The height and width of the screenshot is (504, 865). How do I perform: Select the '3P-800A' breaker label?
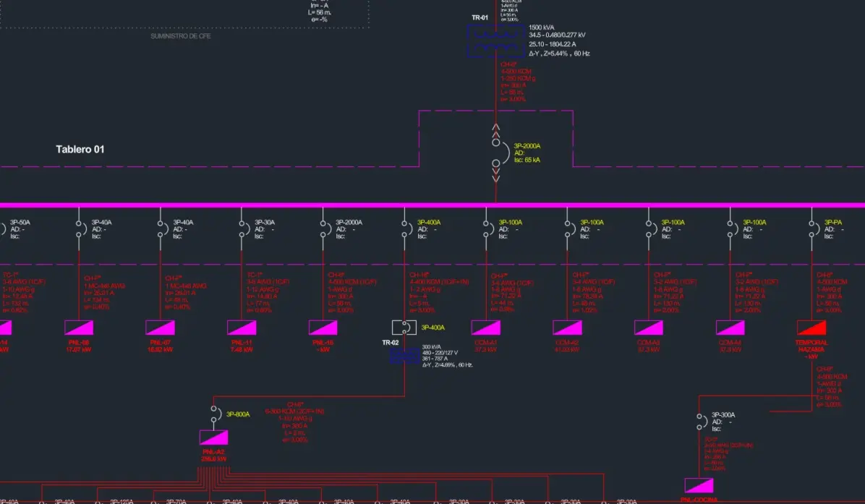coord(239,414)
